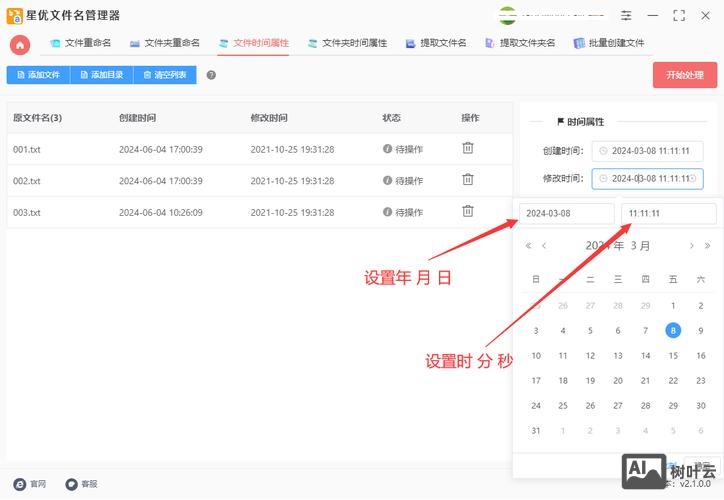Select the 文件时间属性 tab
The width and height of the screenshot is (724, 500).
253,43
